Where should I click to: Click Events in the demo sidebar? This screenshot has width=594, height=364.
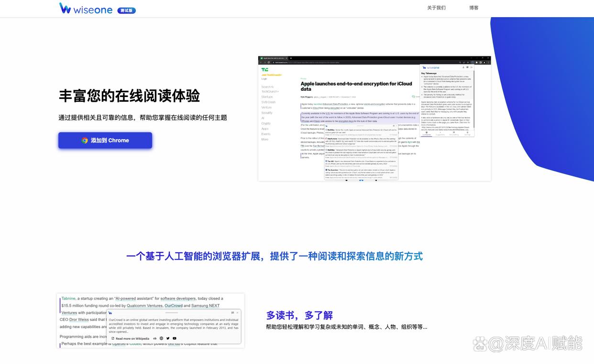266,134
